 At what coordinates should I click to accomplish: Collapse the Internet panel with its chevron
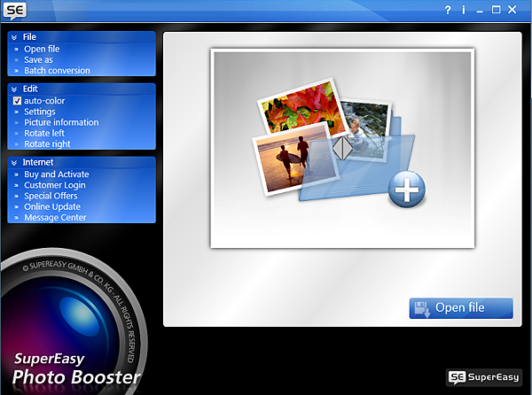coord(14,163)
